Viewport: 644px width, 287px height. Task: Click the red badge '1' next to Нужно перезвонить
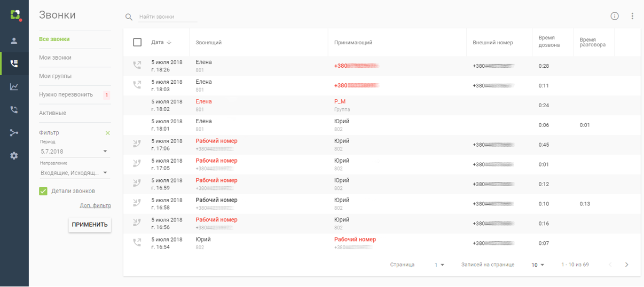tap(106, 95)
